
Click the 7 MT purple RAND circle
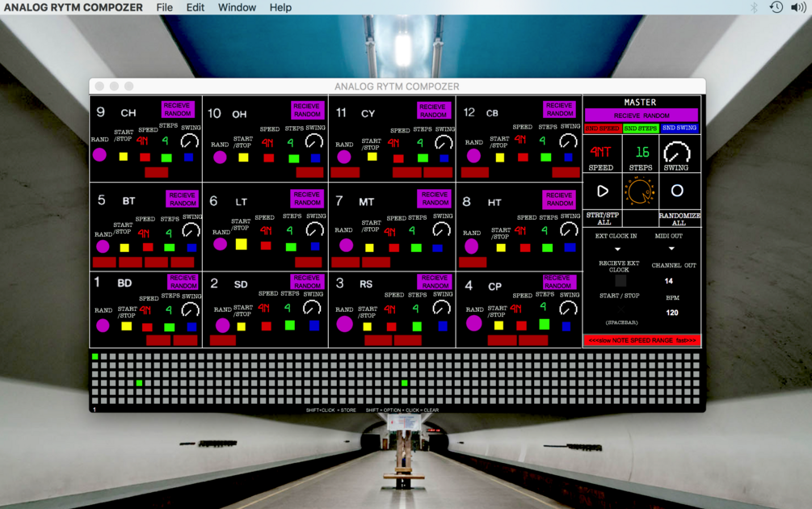coord(346,245)
